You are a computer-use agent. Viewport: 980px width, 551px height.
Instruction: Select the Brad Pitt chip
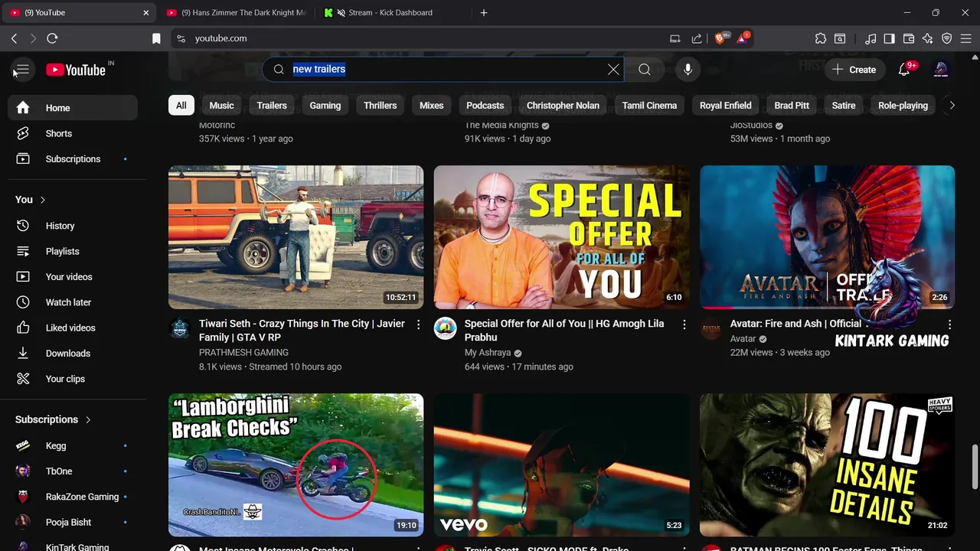(x=792, y=106)
